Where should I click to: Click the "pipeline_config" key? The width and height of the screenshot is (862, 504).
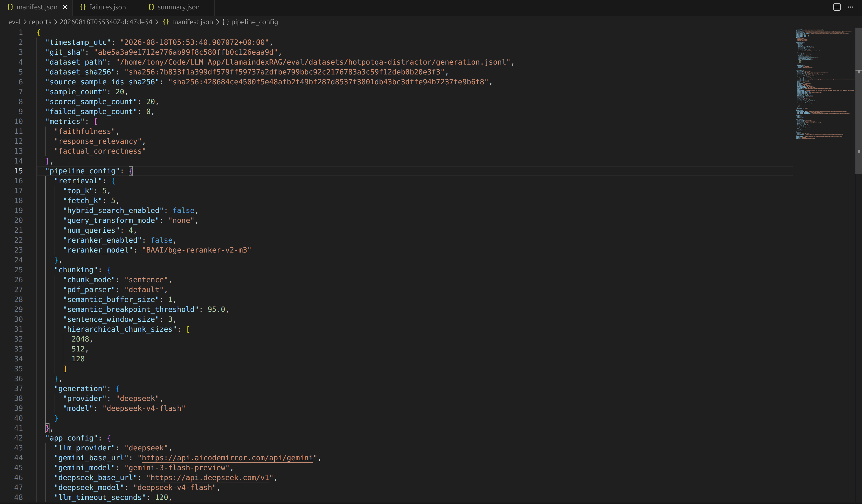83,171
